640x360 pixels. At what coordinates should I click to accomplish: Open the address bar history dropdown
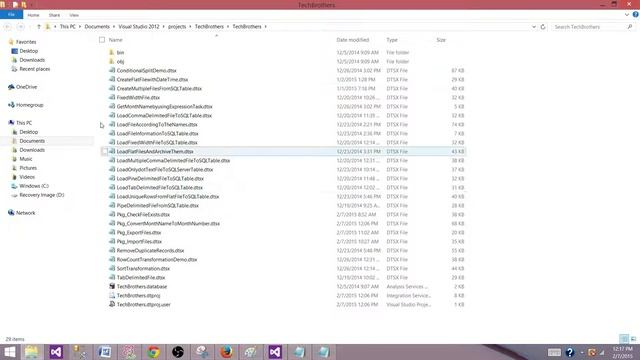coord(533,27)
